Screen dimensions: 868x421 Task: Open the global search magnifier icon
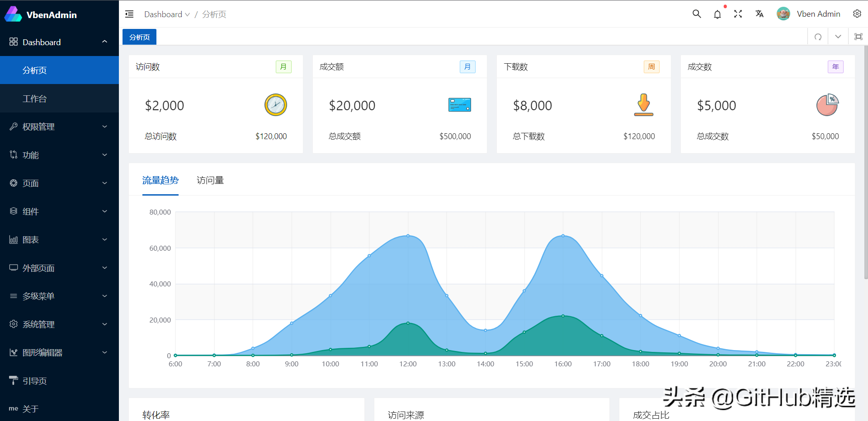[x=696, y=14]
